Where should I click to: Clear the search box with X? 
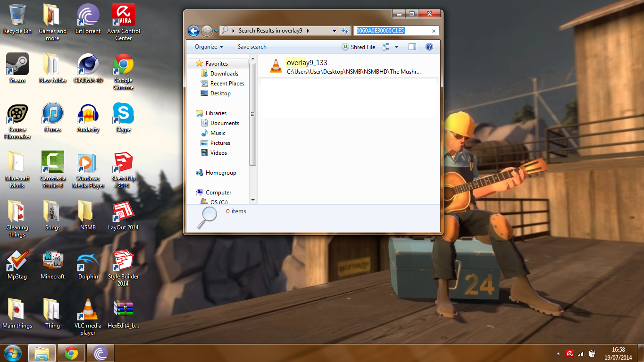click(434, 31)
